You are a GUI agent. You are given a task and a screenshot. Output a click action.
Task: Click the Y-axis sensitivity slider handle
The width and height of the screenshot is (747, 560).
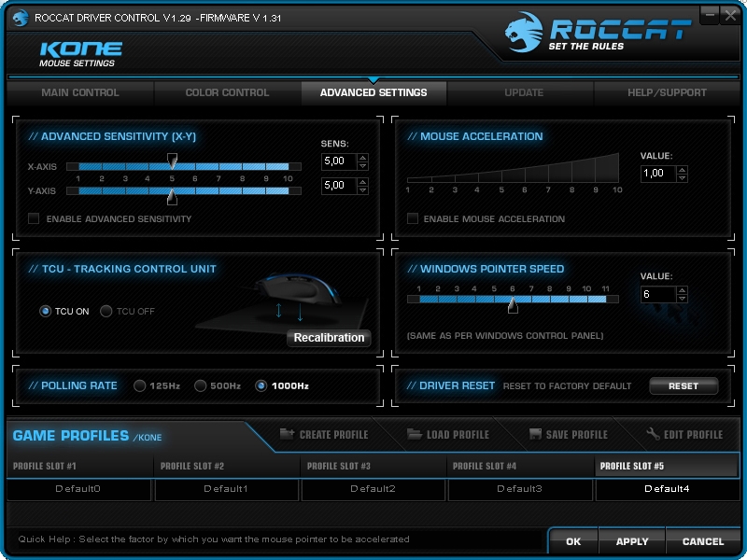coord(172,196)
